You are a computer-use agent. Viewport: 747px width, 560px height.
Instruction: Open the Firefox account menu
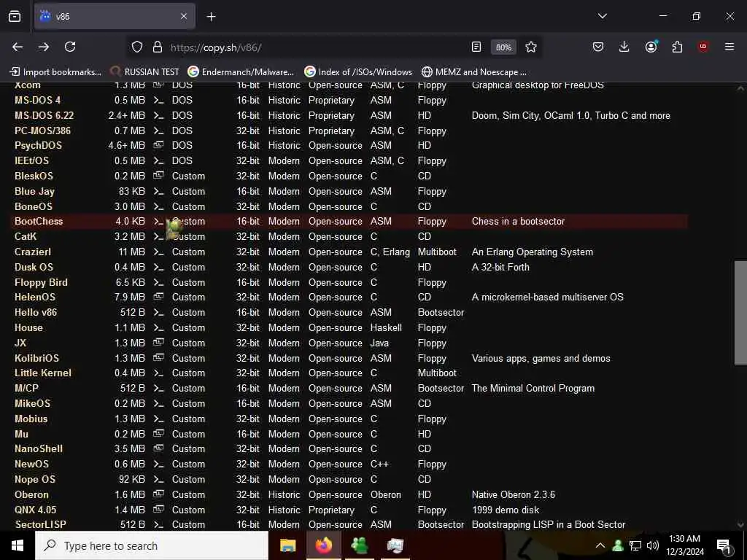[x=651, y=47]
